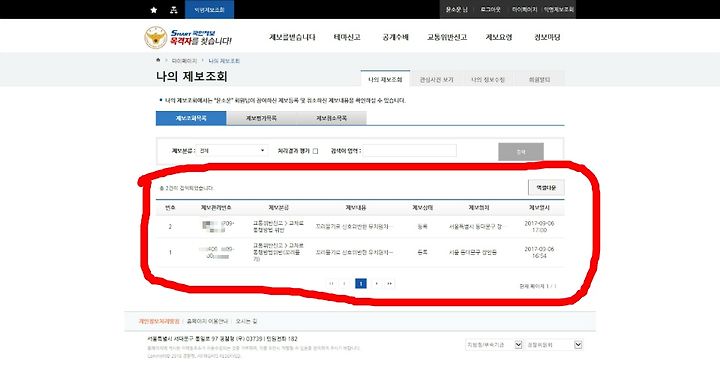Select the 나의 제보조회 tab
This screenshot has height=369, width=720.
[x=385, y=79]
